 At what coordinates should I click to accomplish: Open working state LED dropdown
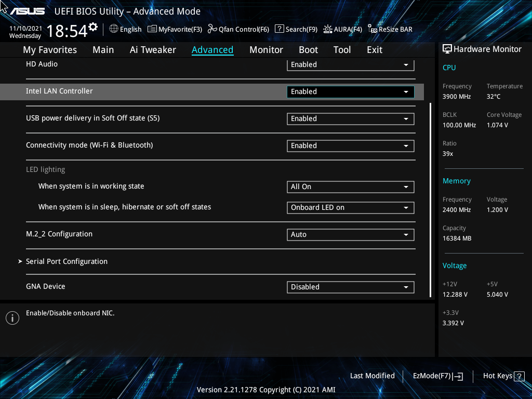(351, 187)
